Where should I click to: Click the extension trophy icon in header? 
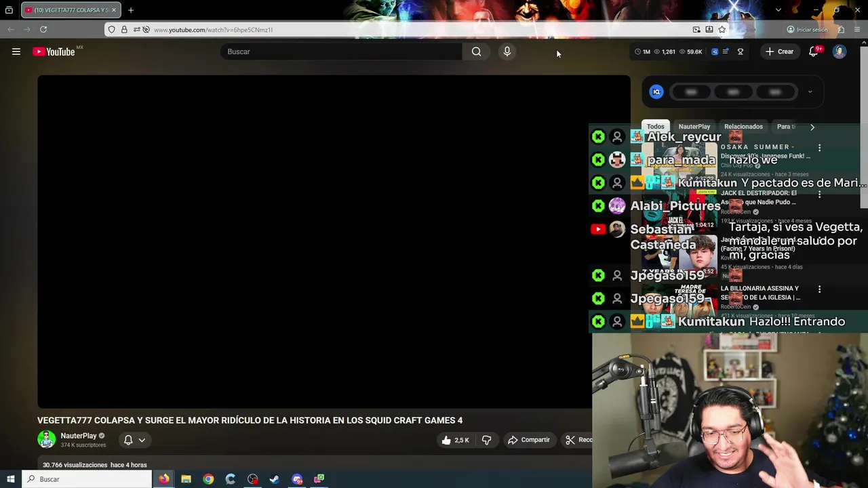click(741, 52)
